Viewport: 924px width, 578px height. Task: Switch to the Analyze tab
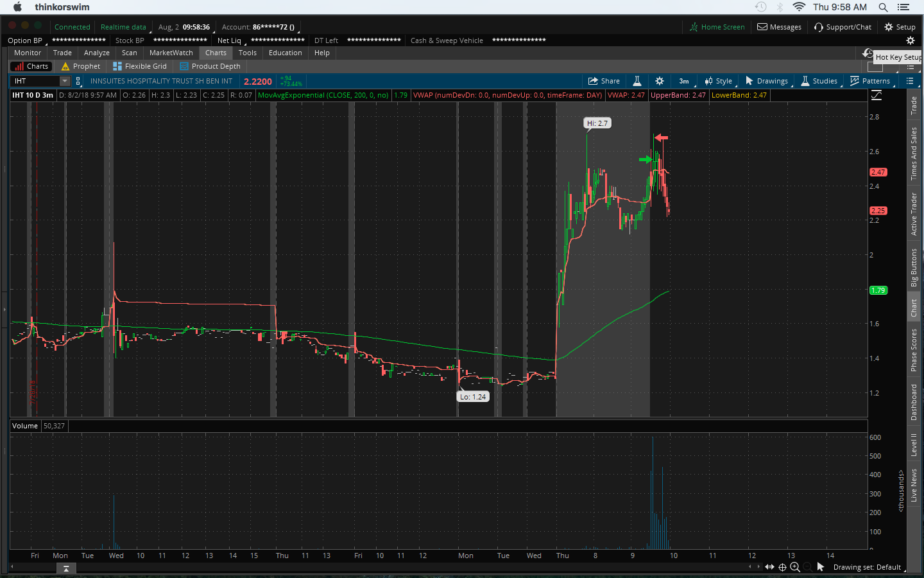97,53
